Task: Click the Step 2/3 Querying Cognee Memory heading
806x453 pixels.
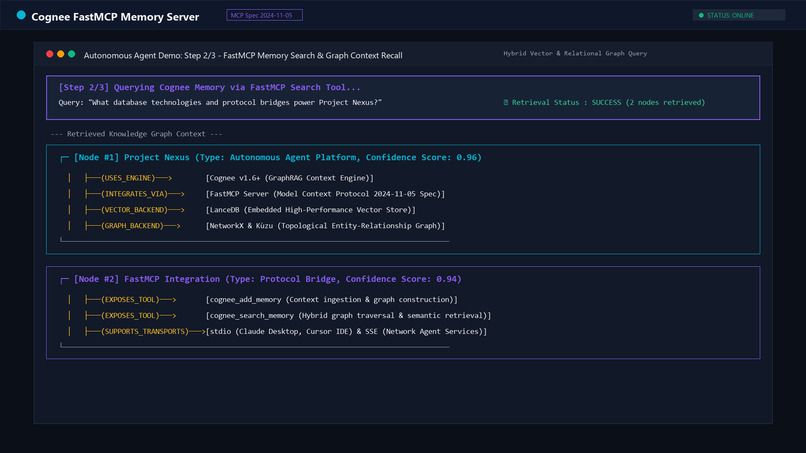Action: point(210,87)
